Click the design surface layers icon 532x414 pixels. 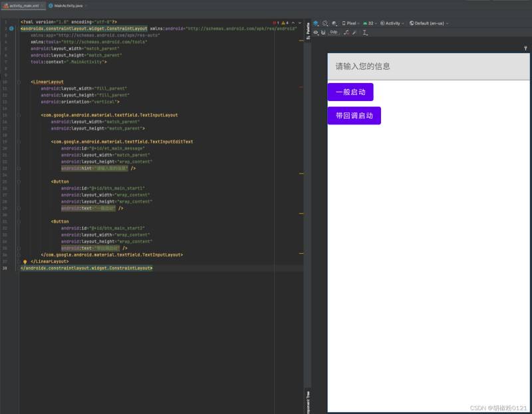(317, 23)
